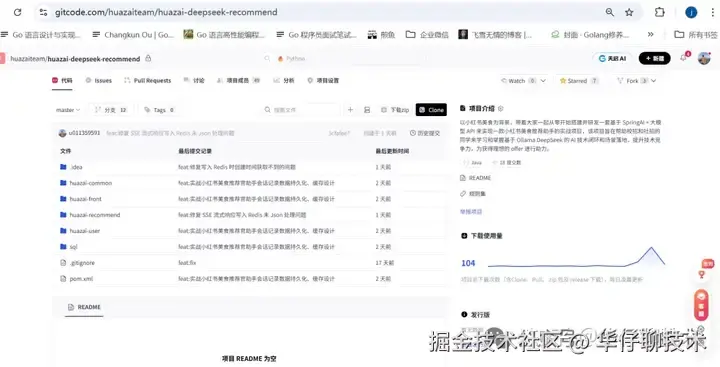
Task: Expand the Fork dropdown arrow
Action: point(653,81)
